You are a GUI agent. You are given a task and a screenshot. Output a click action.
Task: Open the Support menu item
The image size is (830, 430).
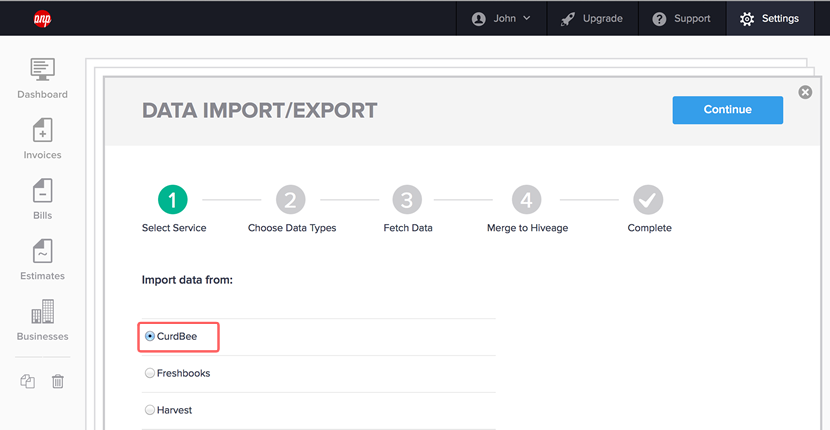click(x=682, y=19)
